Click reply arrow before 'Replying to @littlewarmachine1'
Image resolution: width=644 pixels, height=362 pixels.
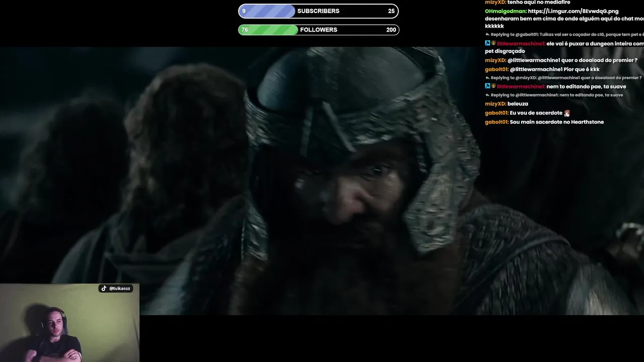[488, 95]
